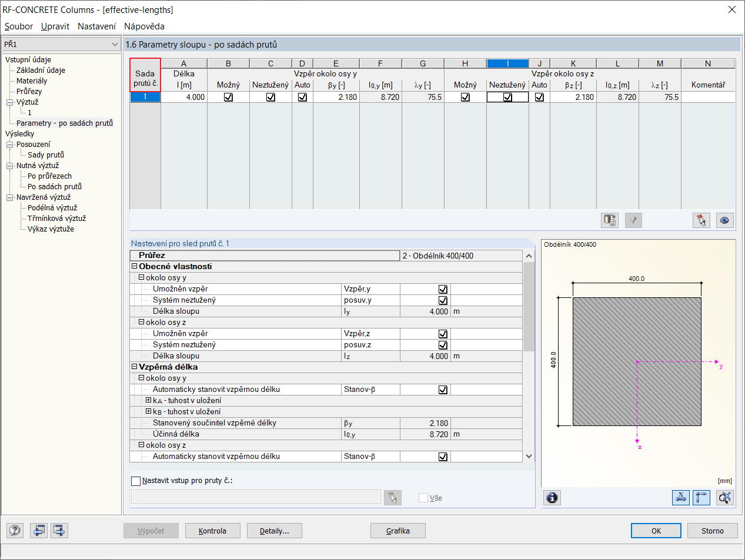Viewport: 745px width, 560px height.
Task: Open the PŘ1 case dropdown
Action: coord(115,44)
